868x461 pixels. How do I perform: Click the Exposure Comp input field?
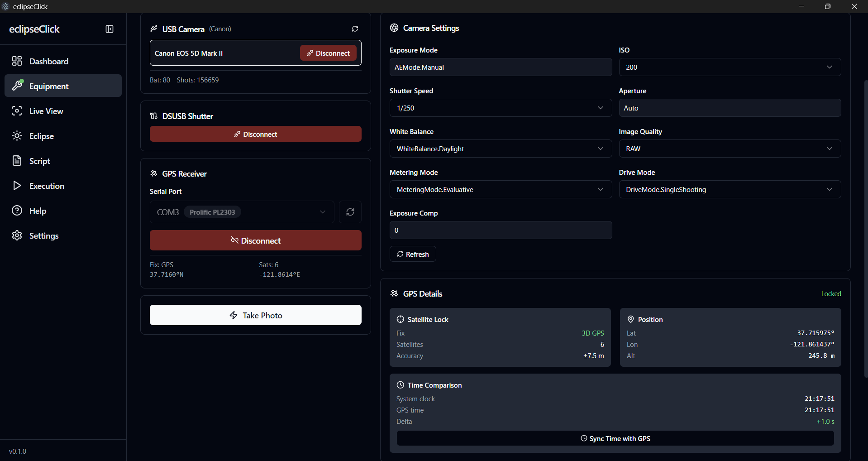500,230
